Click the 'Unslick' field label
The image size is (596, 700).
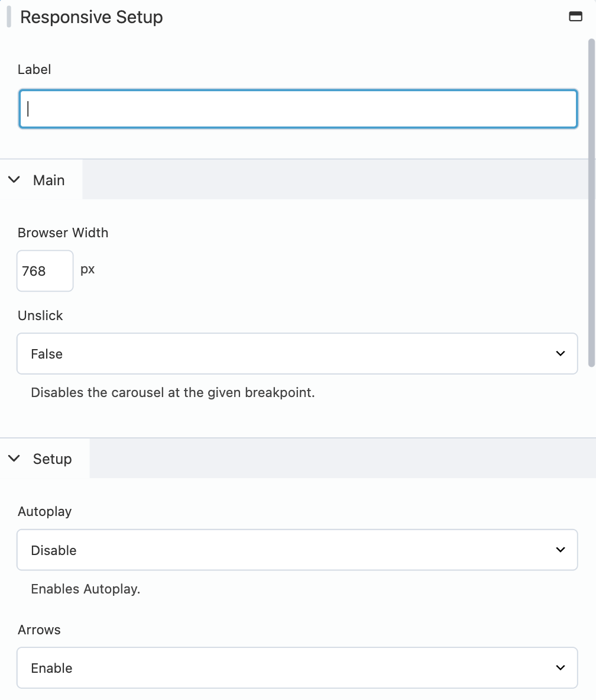coord(40,315)
